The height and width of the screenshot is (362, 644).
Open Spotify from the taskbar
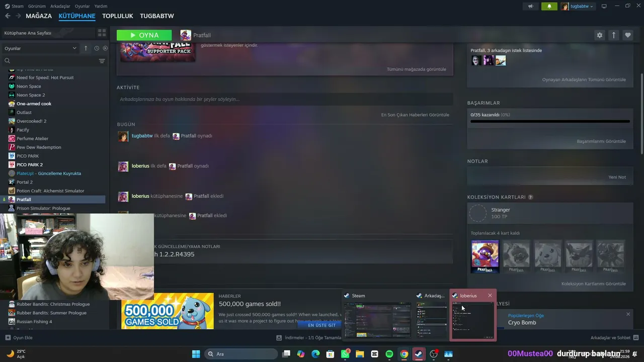click(389, 354)
